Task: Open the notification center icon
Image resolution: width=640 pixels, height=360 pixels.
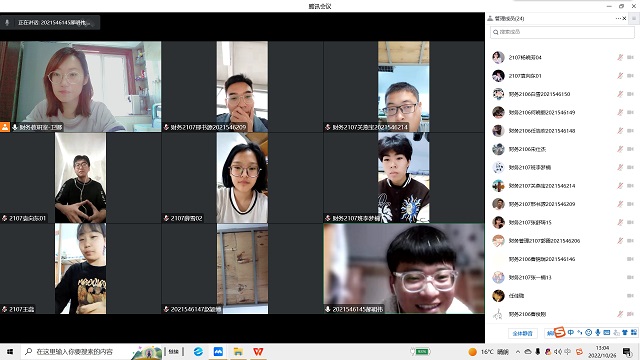Action: point(627,351)
